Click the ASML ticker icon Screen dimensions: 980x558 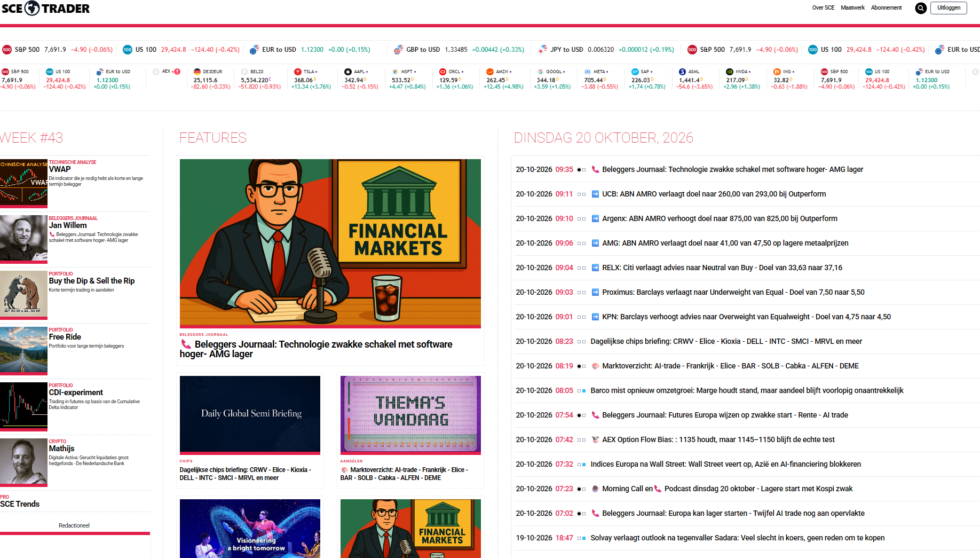[x=682, y=72]
